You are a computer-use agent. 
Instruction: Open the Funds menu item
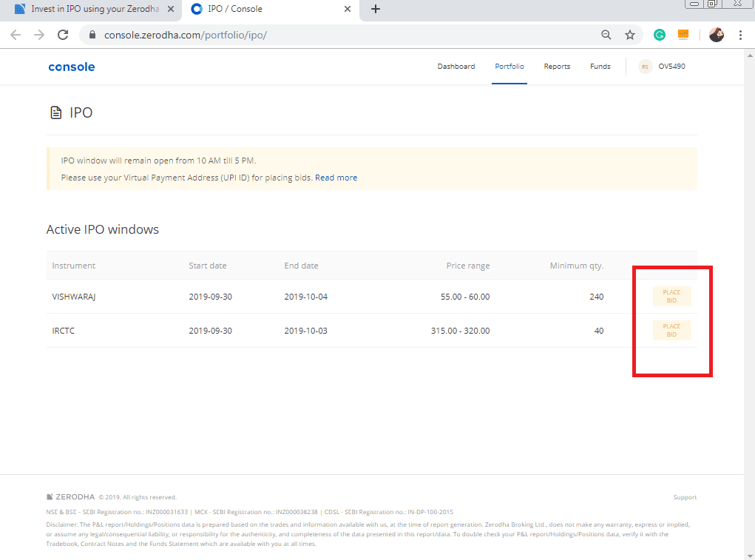tap(600, 67)
